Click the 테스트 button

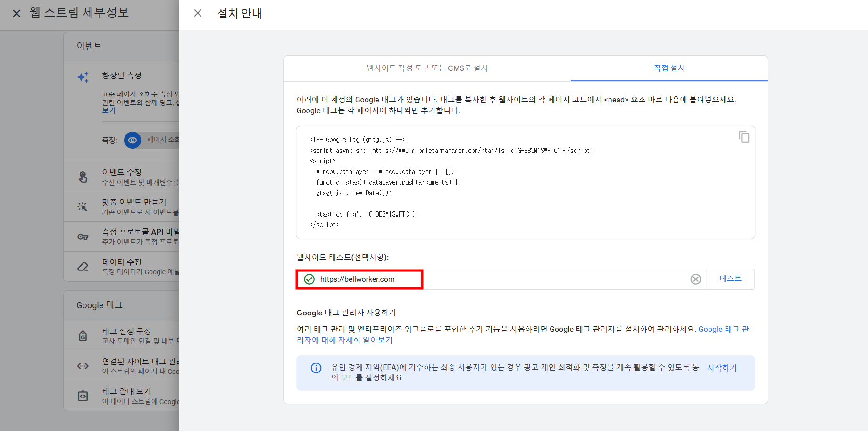click(x=730, y=279)
